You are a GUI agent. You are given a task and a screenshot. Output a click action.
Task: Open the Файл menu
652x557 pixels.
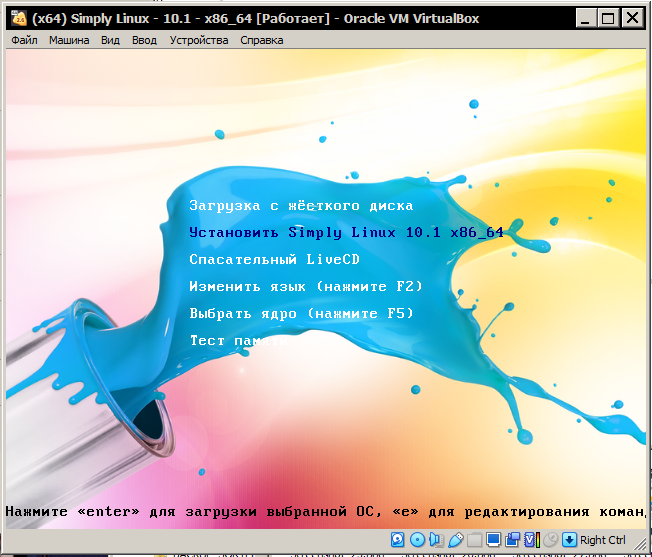coord(24,40)
